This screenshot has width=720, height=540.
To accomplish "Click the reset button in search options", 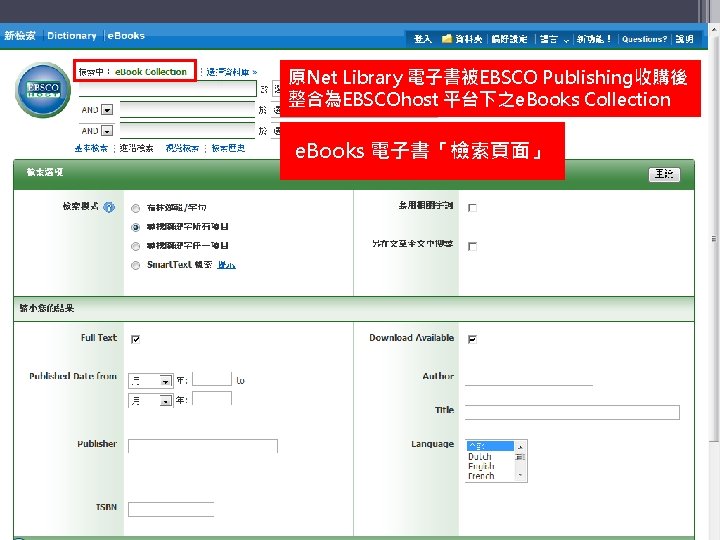I will pyautogui.click(x=664, y=174).
